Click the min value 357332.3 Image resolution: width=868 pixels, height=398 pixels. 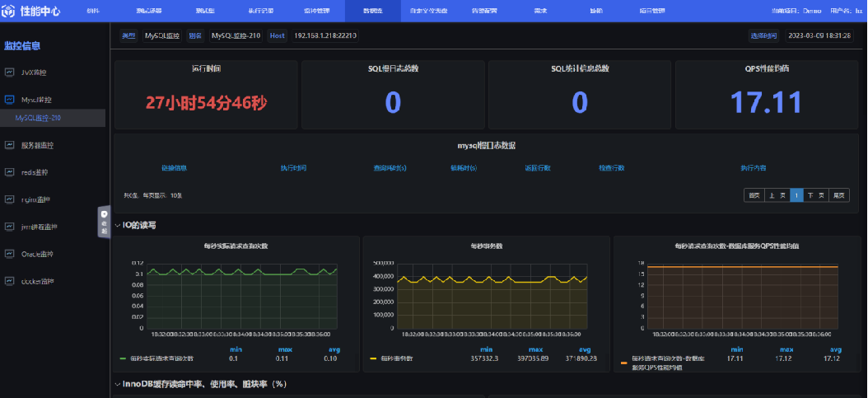(x=483, y=358)
